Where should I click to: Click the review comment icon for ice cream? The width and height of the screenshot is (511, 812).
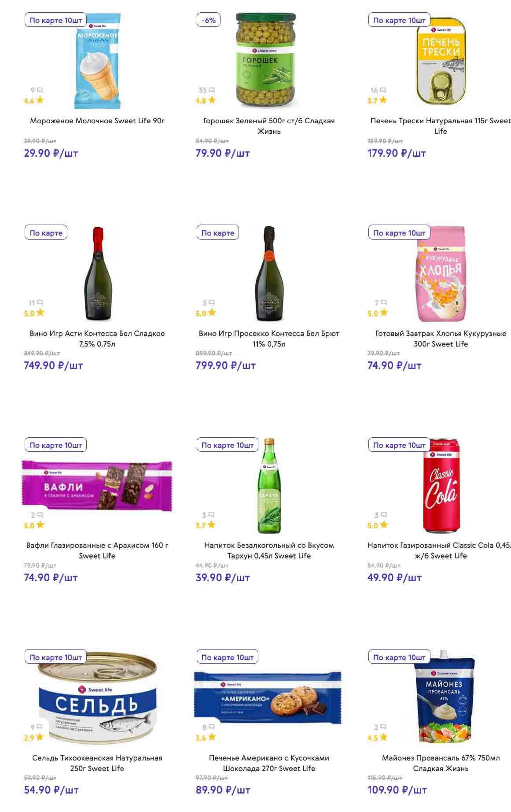click(40, 90)
